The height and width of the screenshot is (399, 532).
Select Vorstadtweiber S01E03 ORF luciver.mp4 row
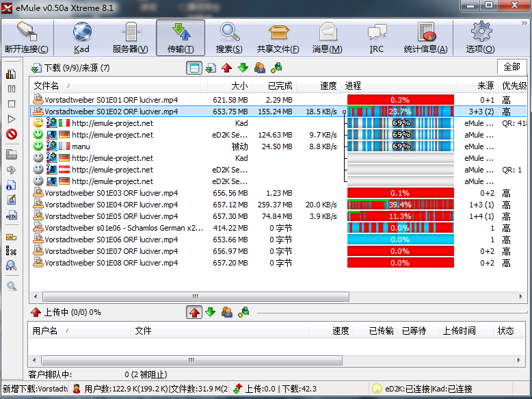point(278,193)
